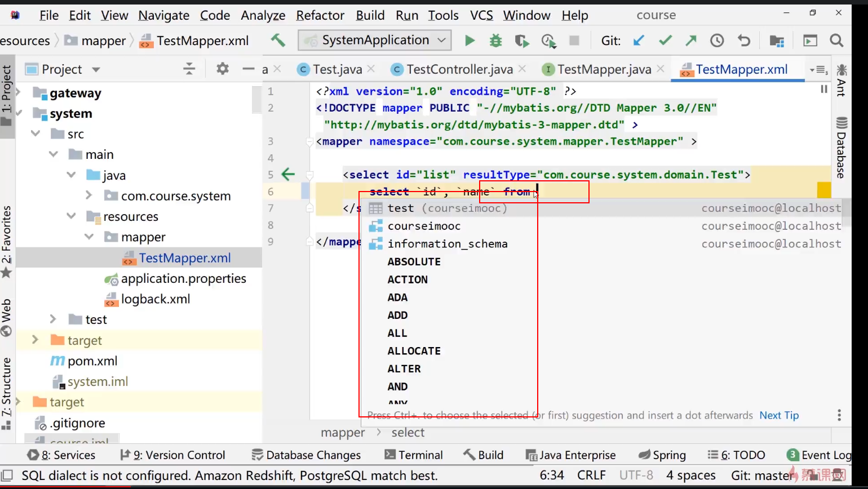Toggle the 1: Project tool window
Screen dimensions: 868x489
pos(7,96)
